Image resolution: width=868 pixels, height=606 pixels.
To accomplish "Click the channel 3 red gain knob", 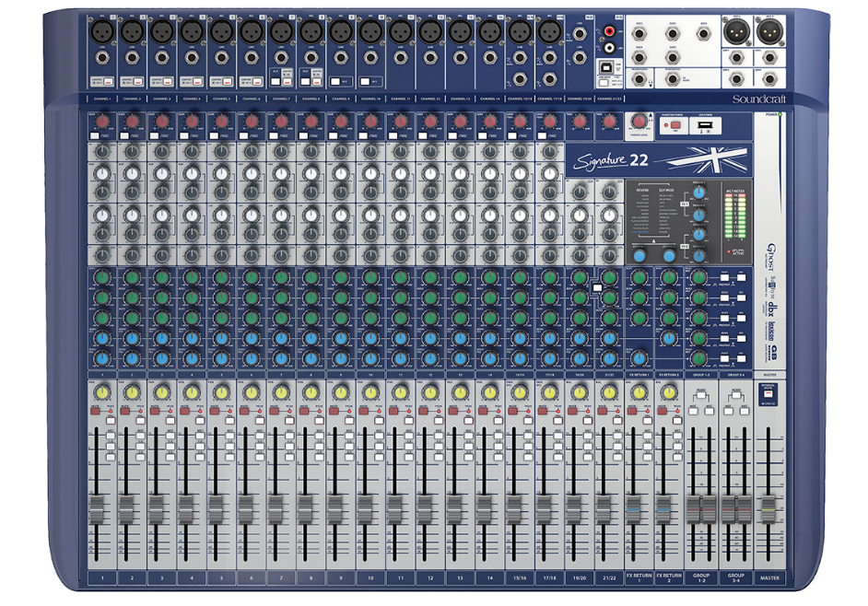I will [x=161, y=121].
